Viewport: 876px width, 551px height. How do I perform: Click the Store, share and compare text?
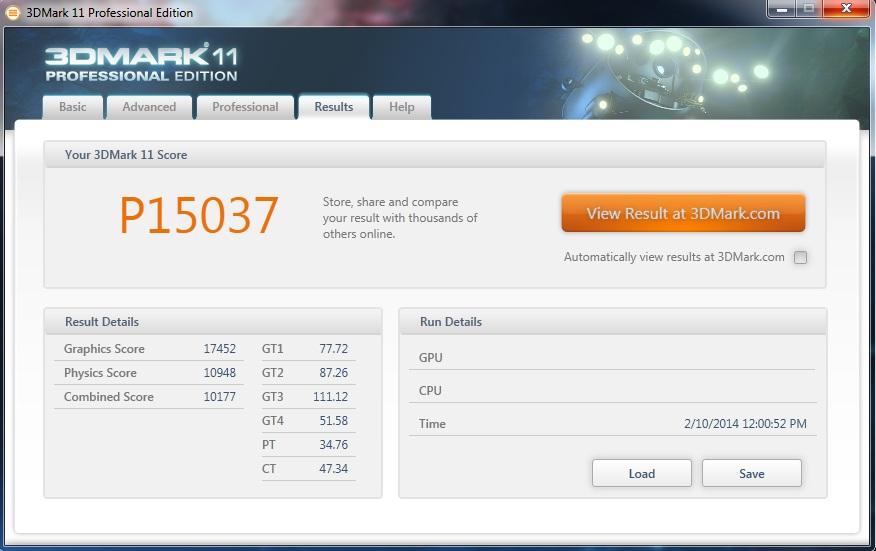tap(400, 218)
